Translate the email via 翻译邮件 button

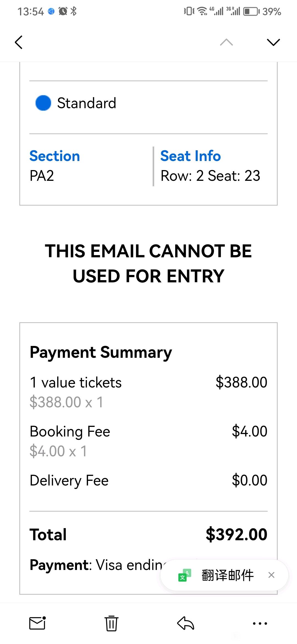click(227, 575)
